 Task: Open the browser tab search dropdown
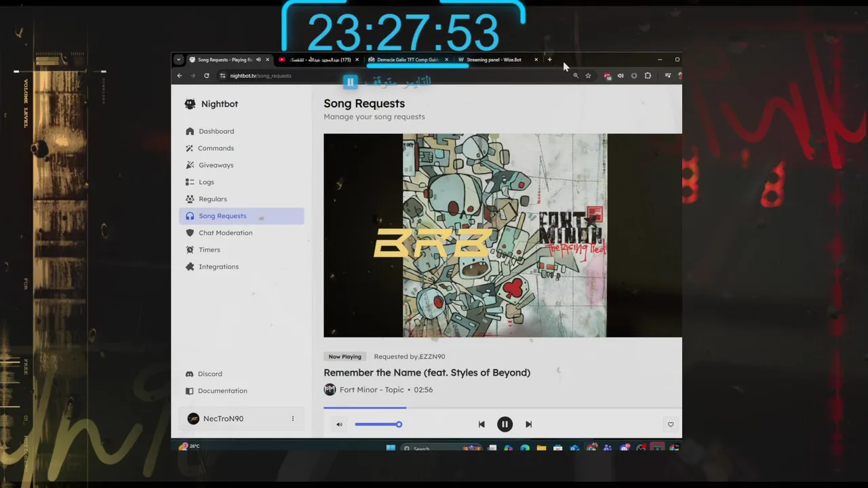[178, 60]
